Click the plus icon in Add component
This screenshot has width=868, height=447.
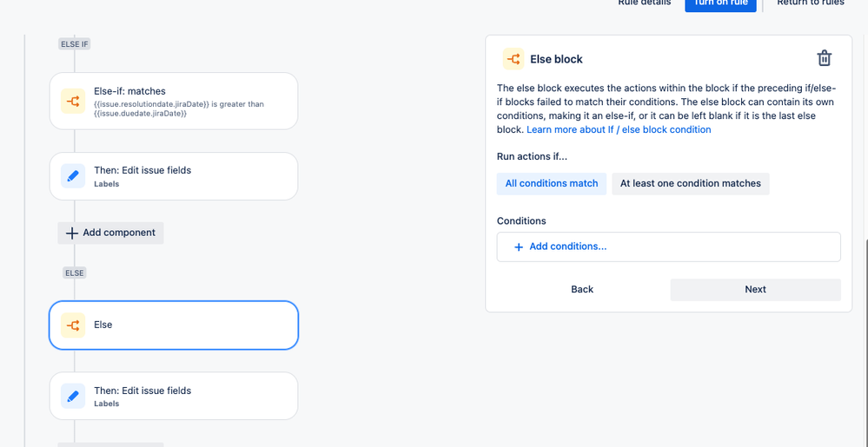tap(72, 233)
